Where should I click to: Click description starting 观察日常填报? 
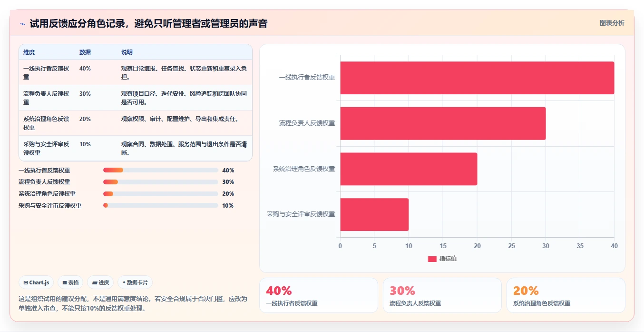[184, 73]
